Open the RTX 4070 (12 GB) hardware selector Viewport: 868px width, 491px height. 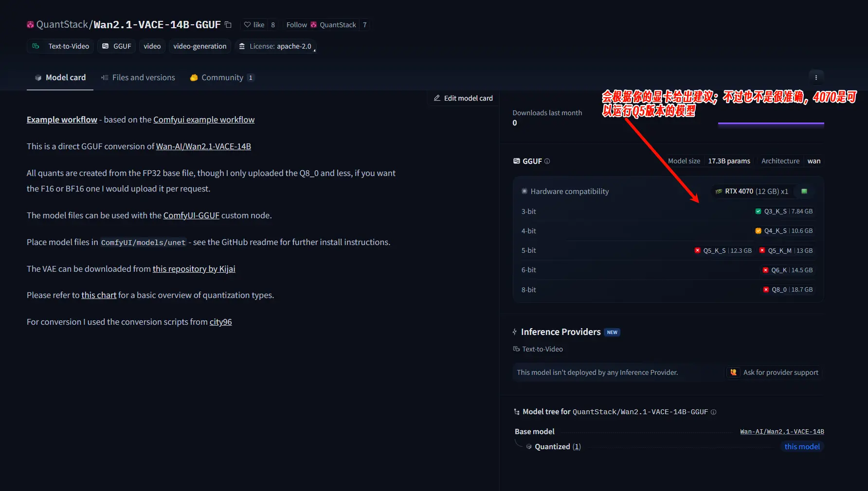752,191
